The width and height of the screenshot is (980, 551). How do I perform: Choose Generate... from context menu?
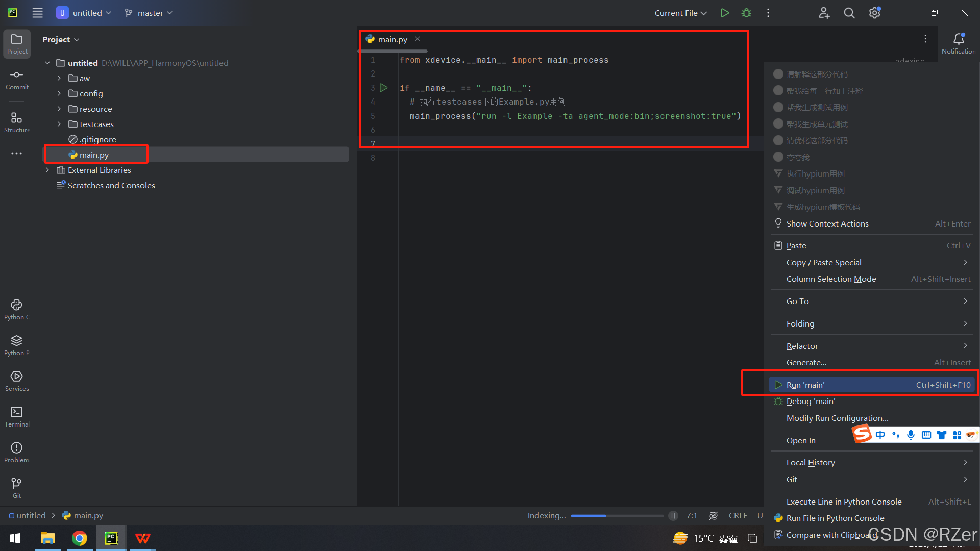[871, 362]
